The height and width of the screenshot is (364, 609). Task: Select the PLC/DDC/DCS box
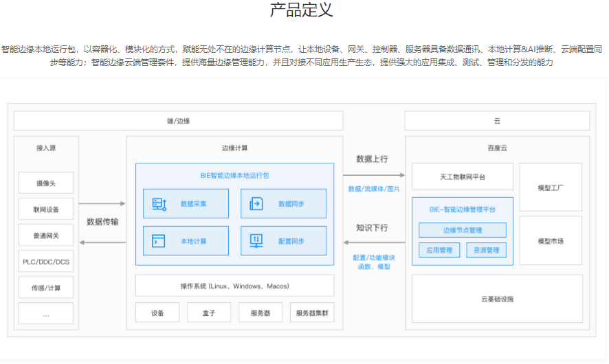(x=46, y=262)
